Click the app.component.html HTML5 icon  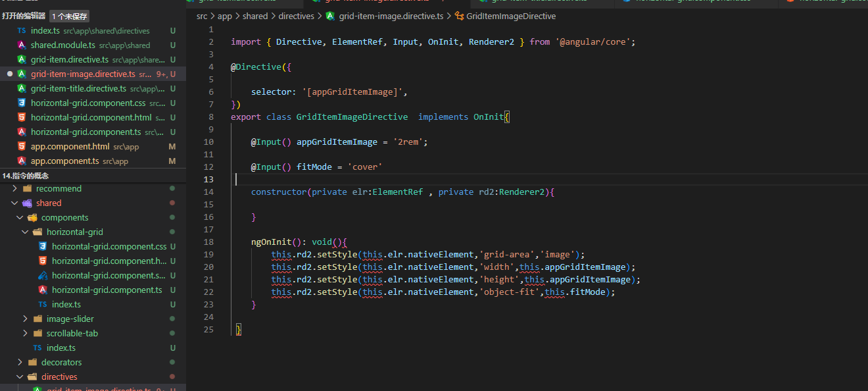[22, 147]
